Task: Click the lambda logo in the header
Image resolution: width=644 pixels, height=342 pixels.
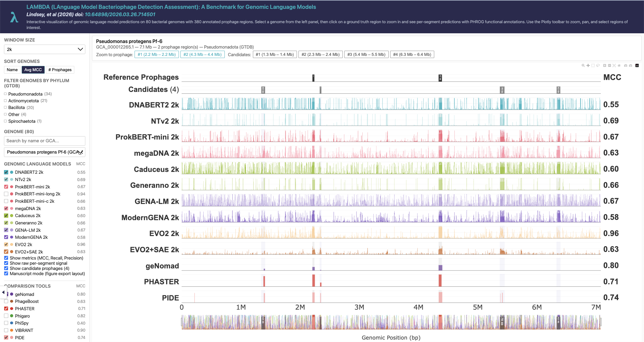Action: (14, 17)
